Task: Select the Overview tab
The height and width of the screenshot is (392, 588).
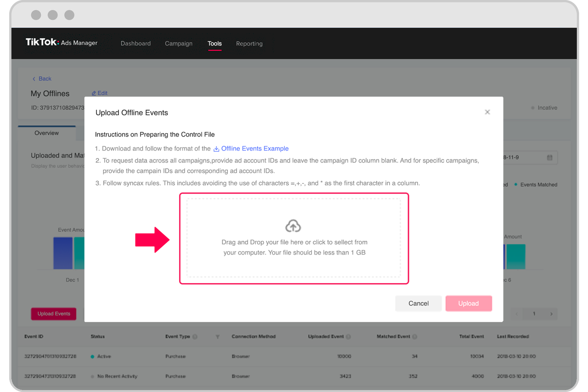Action: [46, 133]
